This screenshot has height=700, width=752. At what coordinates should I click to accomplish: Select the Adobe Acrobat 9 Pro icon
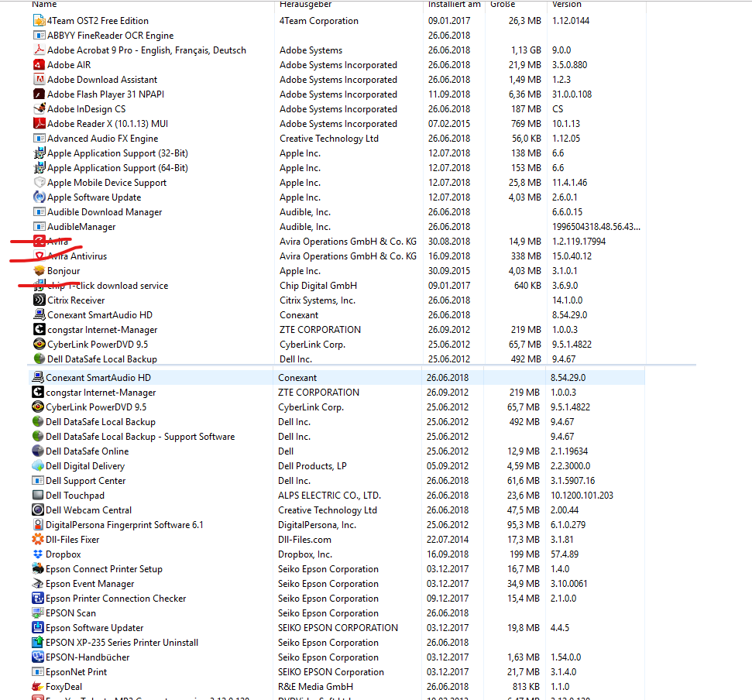coord(39,50)
